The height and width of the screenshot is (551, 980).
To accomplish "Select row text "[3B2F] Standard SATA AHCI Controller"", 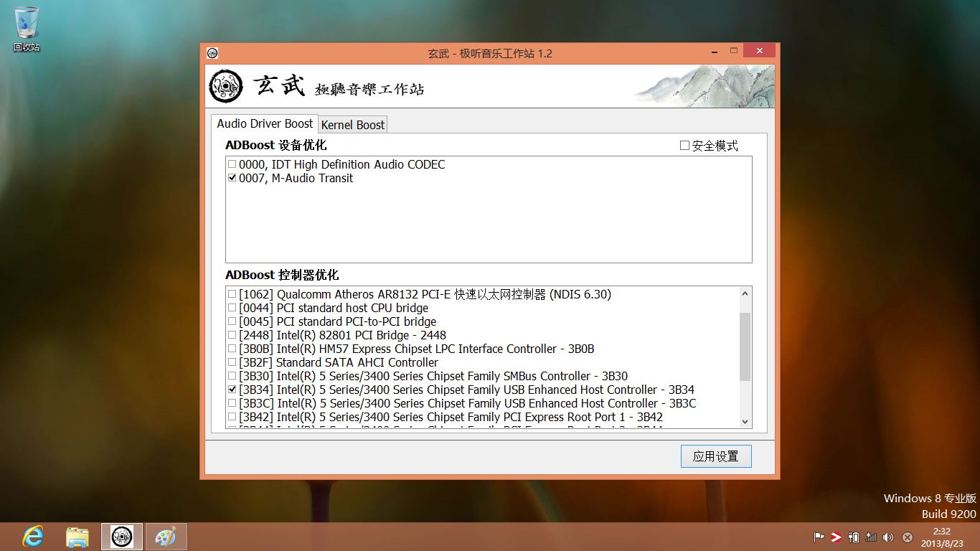I will coord(339,362).
